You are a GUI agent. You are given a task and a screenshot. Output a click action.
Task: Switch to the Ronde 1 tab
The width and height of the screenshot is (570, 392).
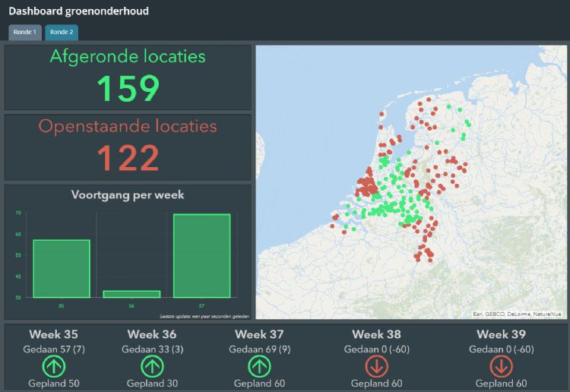pos(24,32)
